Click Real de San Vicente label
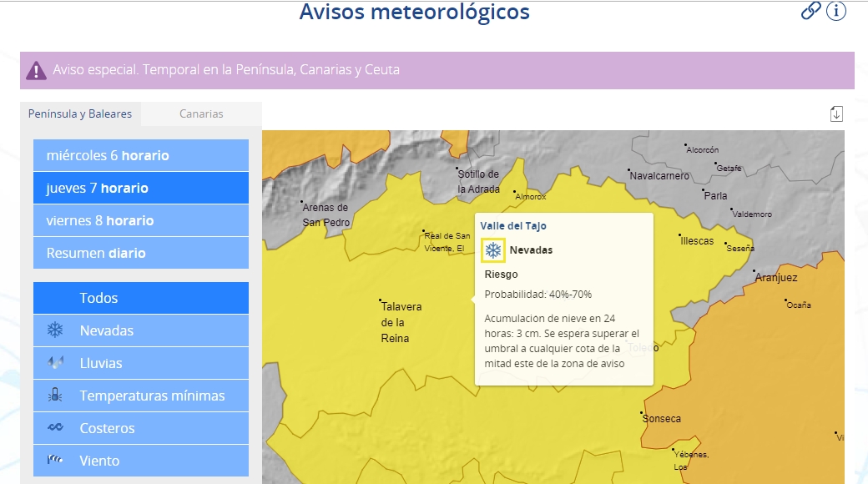Screen dimensions: 868x484 pyautogui.click(x=447, y=242)
